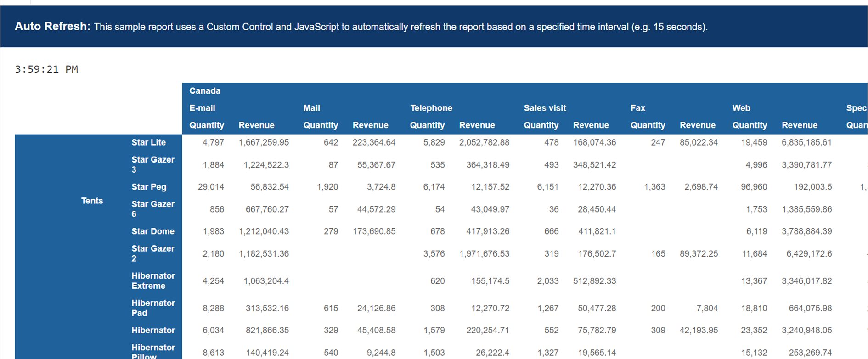The height and width of the screenshot is (359, 868).
Task: Select the value 1,385,559.86
Action: 806,209
